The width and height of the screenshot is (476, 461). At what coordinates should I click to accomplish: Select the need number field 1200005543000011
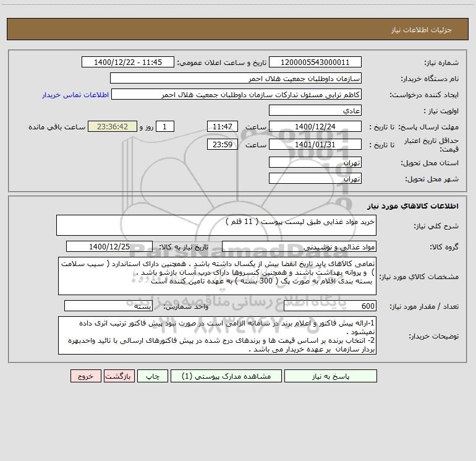[315, 62]
